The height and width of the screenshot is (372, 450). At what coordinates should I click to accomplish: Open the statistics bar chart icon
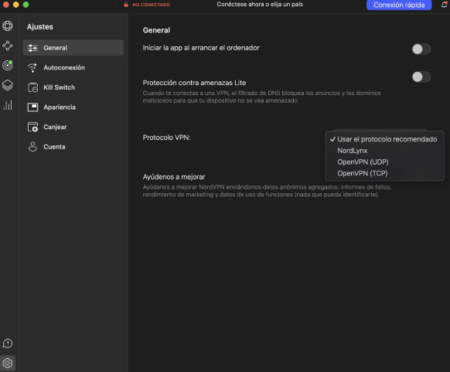click(x=8, y=105)
